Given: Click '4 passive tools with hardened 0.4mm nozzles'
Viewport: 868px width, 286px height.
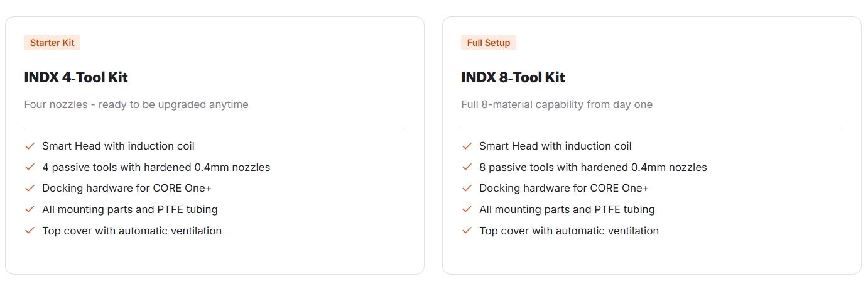Looking at the screenshot, I should (156, 168).
